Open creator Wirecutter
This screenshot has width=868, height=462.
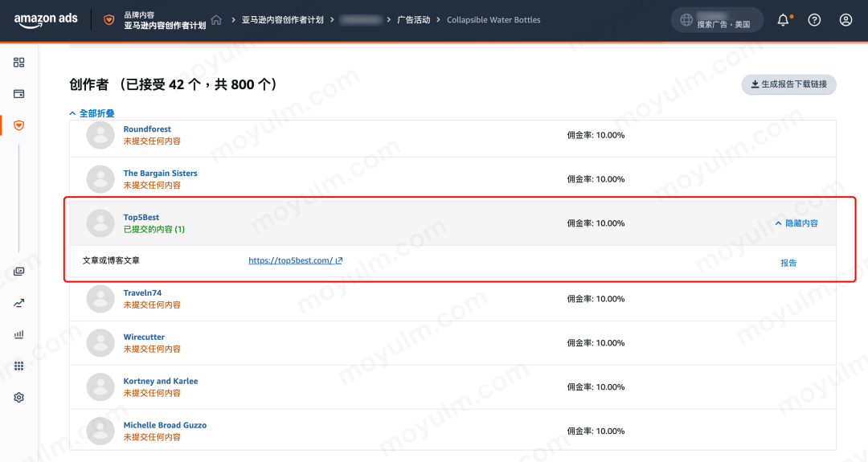144,337
